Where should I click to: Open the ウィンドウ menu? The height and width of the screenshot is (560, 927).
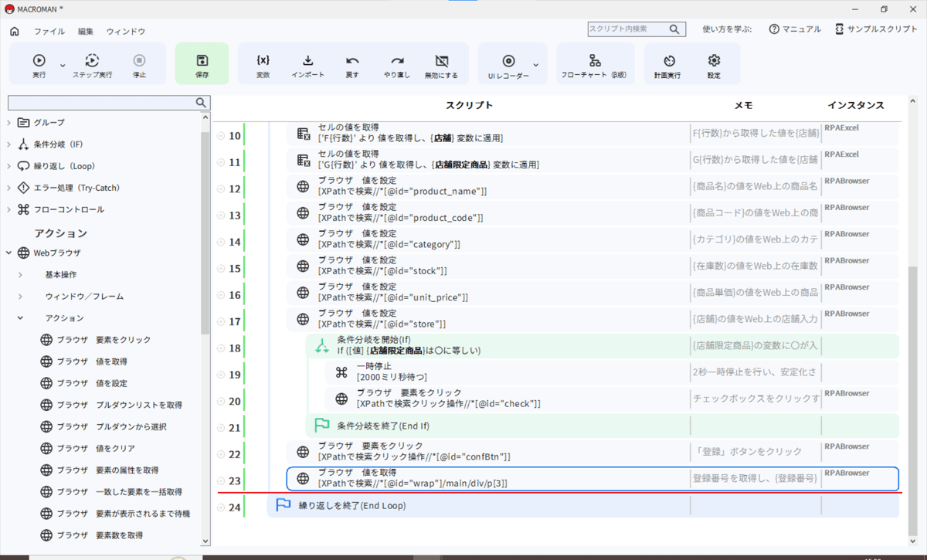126,31
